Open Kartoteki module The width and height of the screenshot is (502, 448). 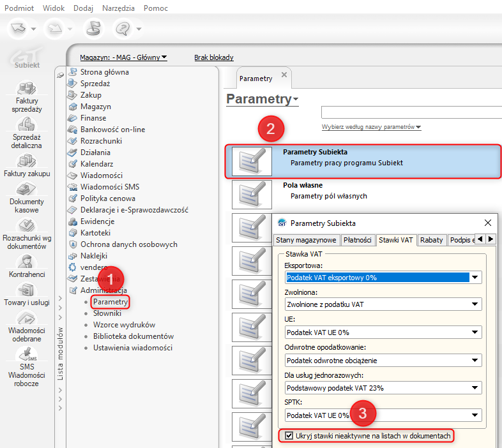tap(95, 233)
